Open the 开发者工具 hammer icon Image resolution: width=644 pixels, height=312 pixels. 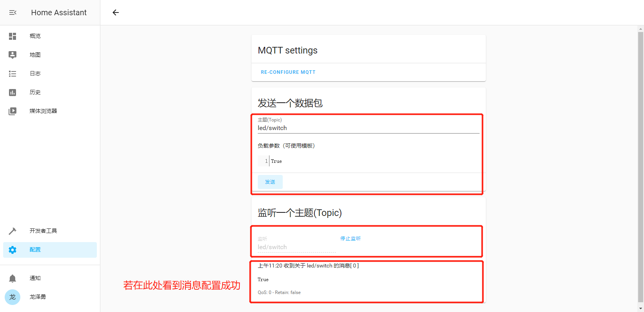coord(12,231)
